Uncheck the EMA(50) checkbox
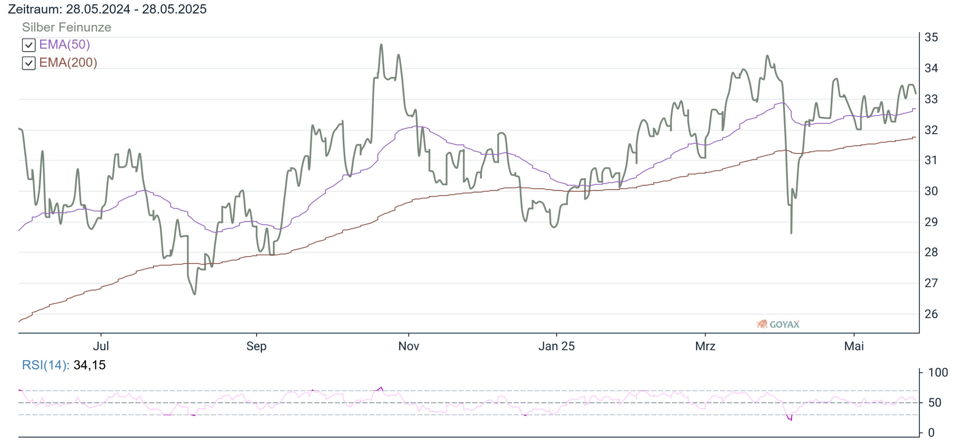This screenshot has width=980, height=441. tap(29, 45)
